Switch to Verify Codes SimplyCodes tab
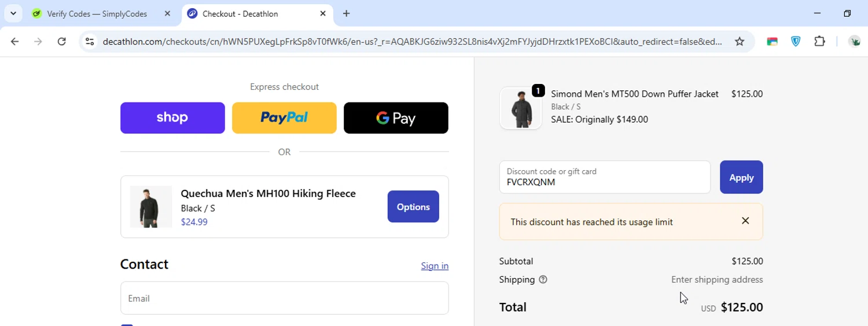The width and height of the screenshot is (868, 326). pos(97,14)
